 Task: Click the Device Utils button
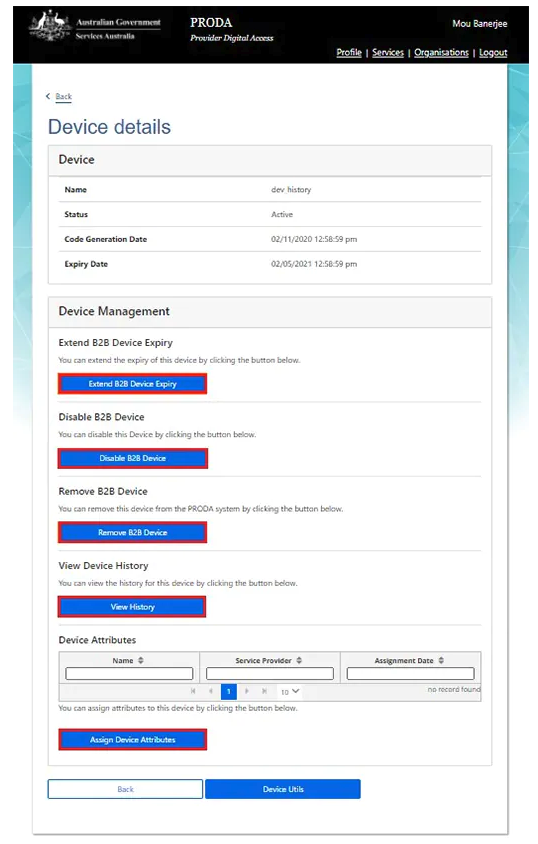point(283,789)
